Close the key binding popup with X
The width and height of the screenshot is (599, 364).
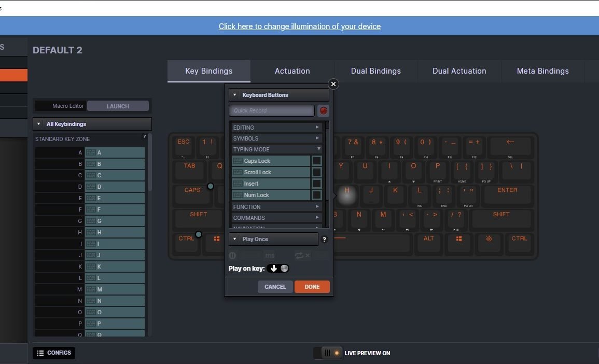pyautogui.click(x=333, y=84)
